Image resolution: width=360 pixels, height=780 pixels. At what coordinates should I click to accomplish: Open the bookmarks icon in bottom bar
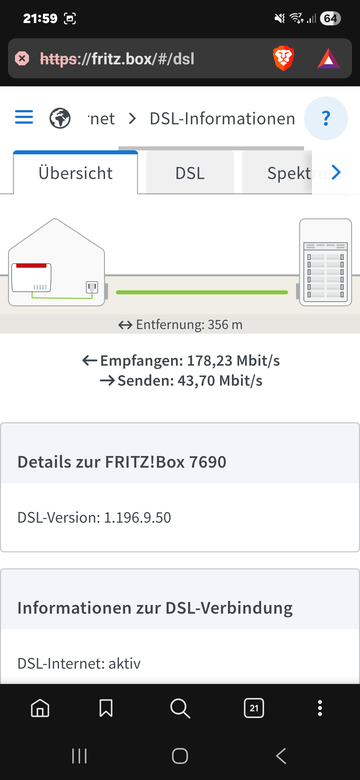[x=106, y=708]
